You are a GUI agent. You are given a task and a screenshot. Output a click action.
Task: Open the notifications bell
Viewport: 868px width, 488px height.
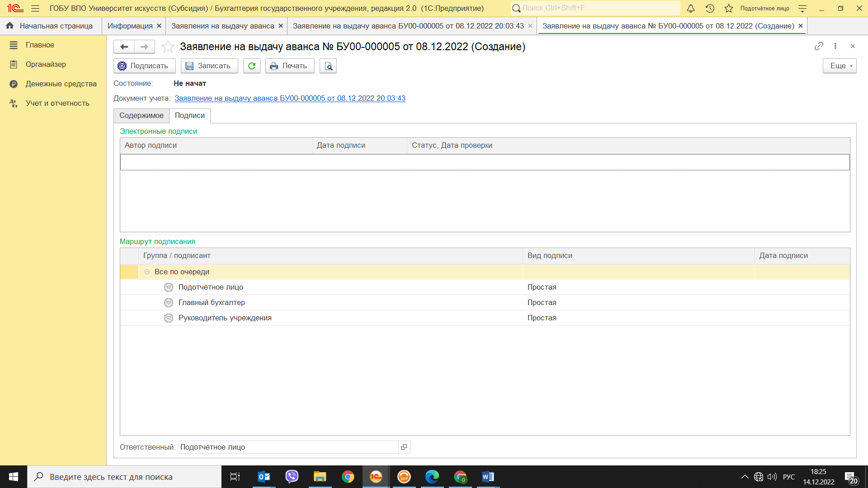pyautogui.click(x=690, y=8)
